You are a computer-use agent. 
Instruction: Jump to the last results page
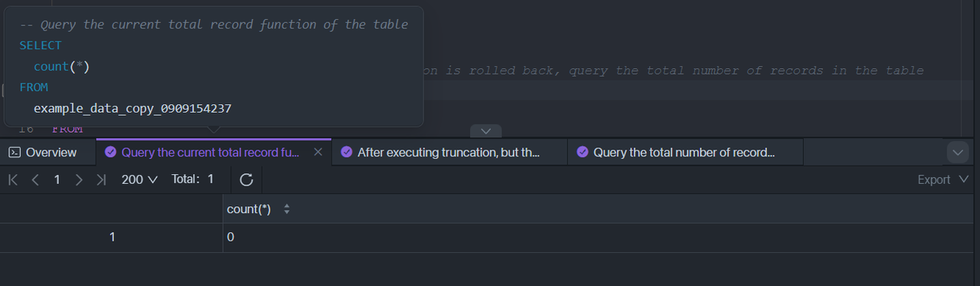click(x=101, y=179)
